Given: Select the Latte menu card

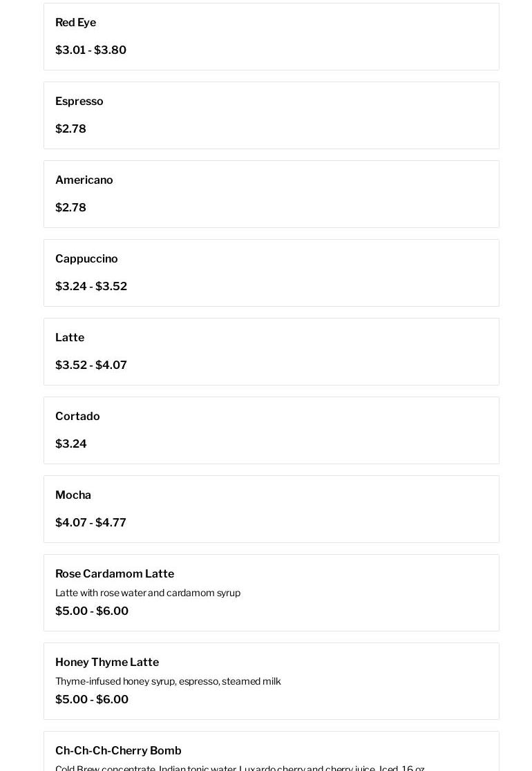Looking at the screenshot, I should (271, 352).
